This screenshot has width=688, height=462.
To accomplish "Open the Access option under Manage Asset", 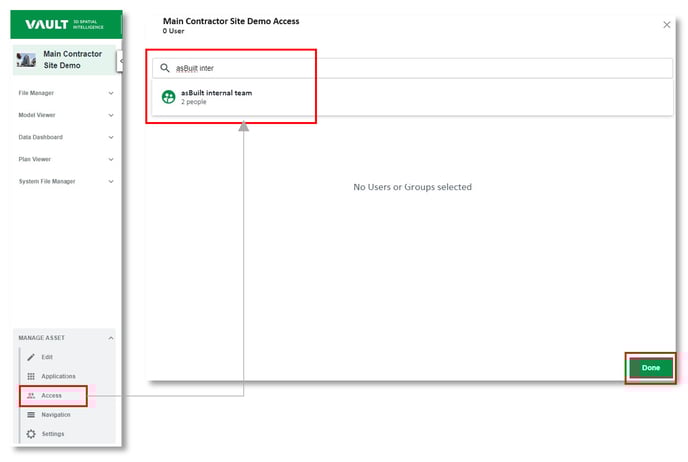I will (x=51, y=396).
